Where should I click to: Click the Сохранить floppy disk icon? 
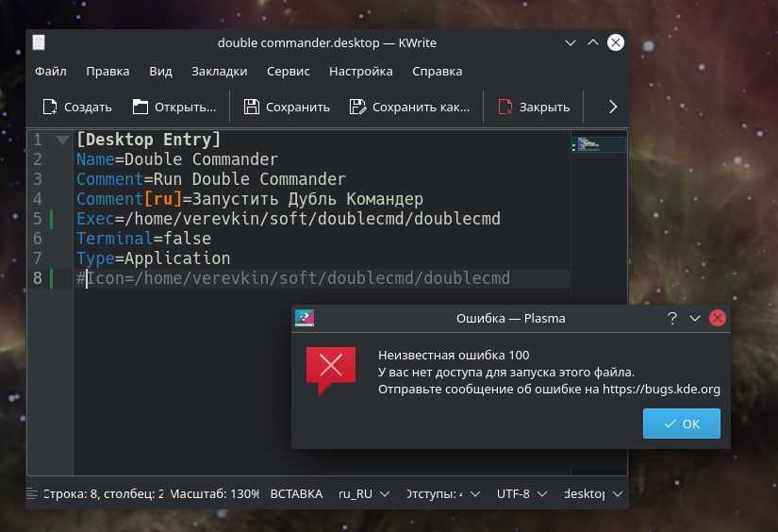coord(252,107)
